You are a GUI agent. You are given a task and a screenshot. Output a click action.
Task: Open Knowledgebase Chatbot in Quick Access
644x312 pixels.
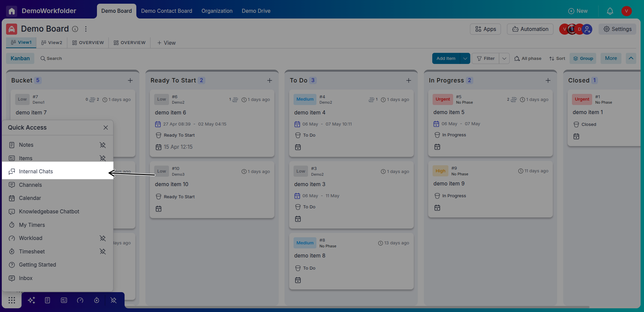click(58, 212)
